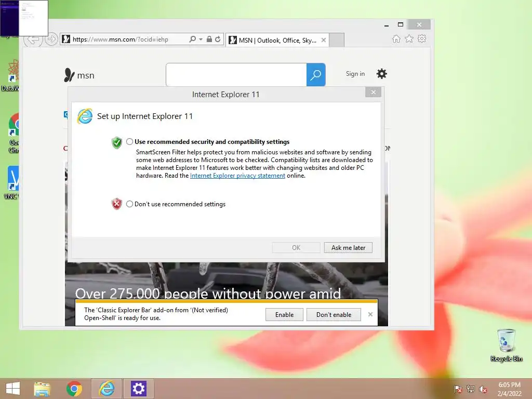Click the Internet Explorer taskbar icon

pos(107,389)
